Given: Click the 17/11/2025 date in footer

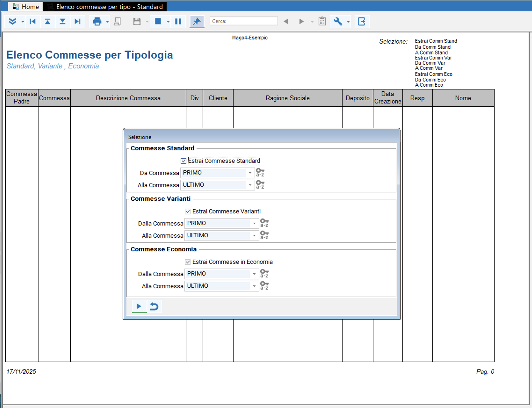Looking at the screenshot, I should pos(21,372).
